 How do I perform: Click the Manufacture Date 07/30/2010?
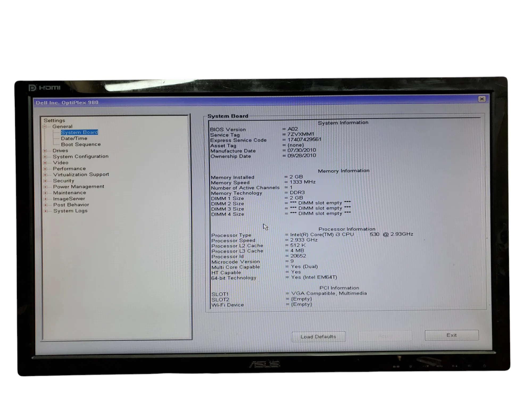point(302,150)
